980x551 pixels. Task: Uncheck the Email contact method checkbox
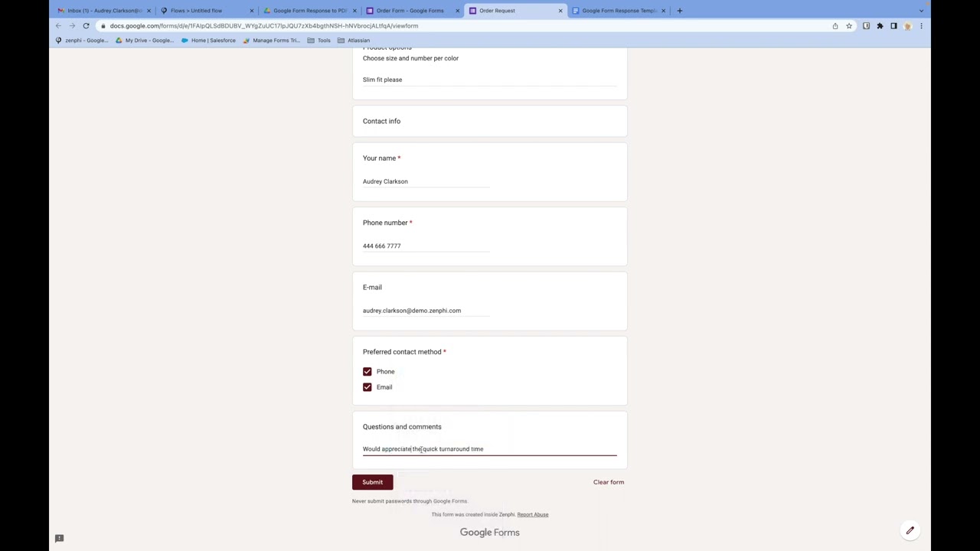tap(367, 387)
